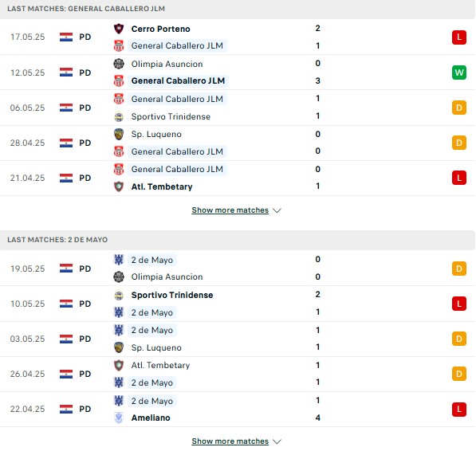Click the green W result badge
The height and width of the screenshot is (451, 476).
[x=459, y=73]
